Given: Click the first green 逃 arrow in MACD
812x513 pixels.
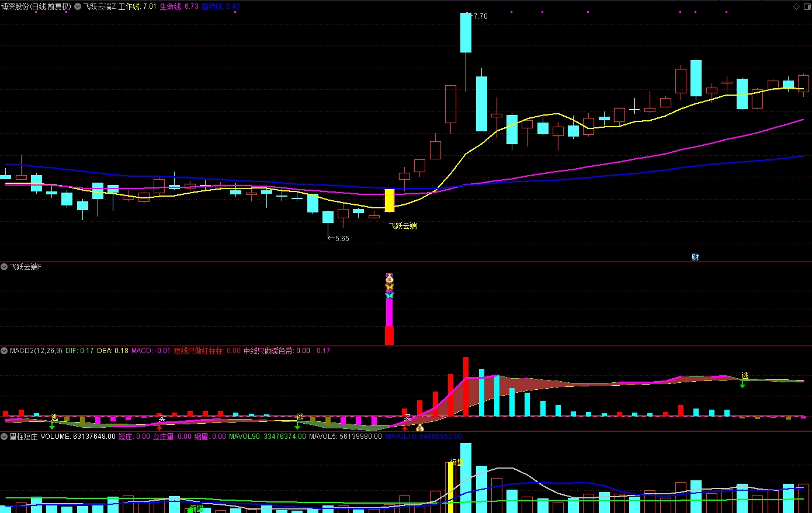Looking at the screenshot, I should pyautogui.click(x=52, y=427).
